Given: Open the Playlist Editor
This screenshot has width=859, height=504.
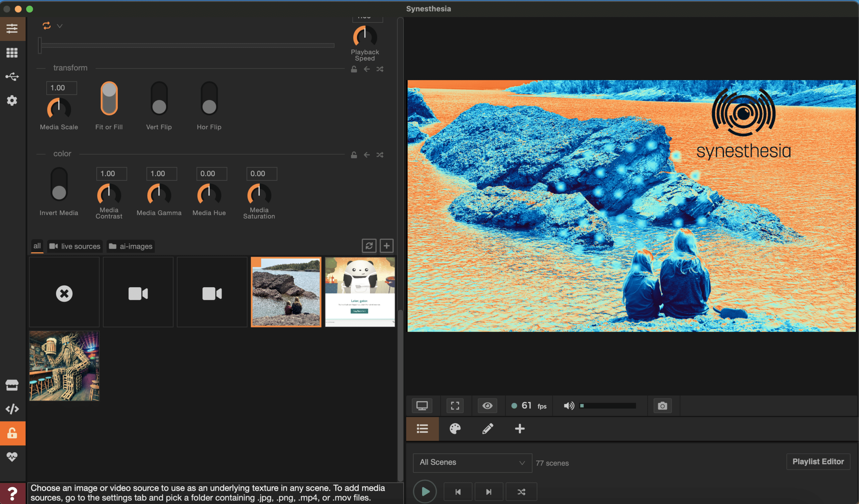Looking at the screenshot, I should click(818, 462).
